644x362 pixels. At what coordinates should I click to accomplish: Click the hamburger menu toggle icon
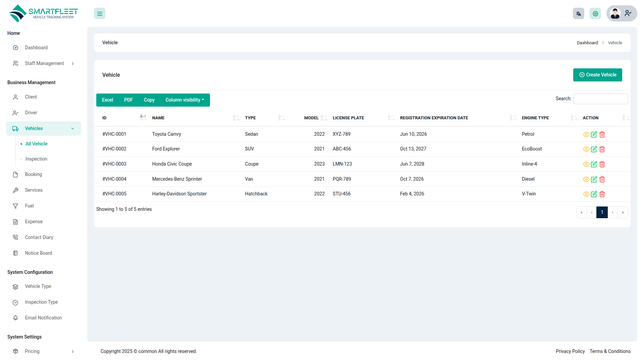(100, 14)
